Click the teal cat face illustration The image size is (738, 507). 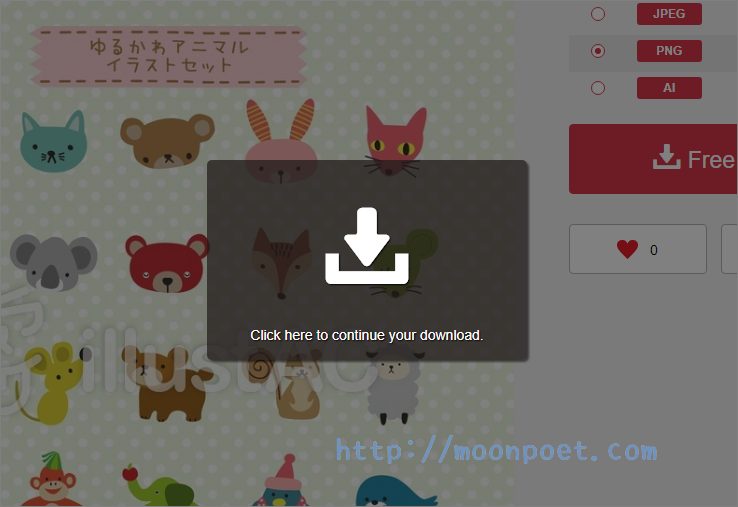click(x=53, y=141)
